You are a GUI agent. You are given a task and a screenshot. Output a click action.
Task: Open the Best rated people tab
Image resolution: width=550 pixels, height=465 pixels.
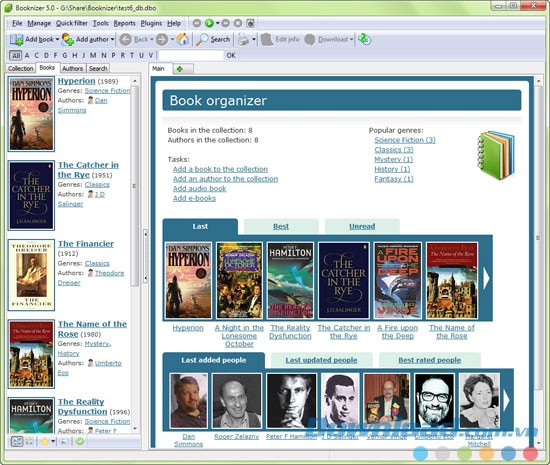[x=430, y=360]
